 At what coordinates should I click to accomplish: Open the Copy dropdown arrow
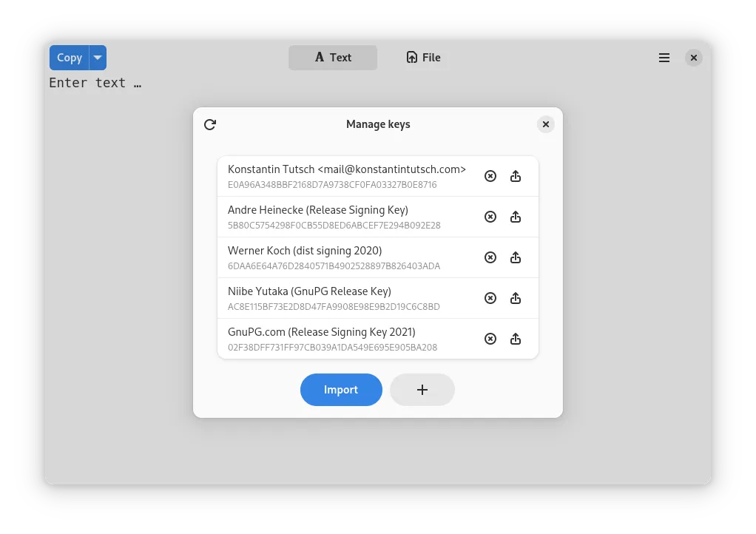98,58
